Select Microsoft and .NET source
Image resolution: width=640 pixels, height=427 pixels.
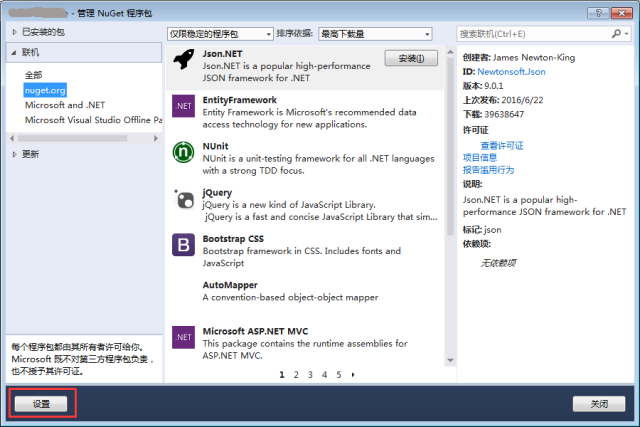coord(65,105)
